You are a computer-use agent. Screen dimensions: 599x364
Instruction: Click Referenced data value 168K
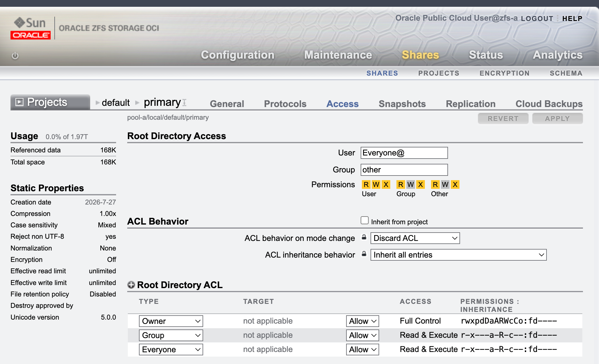coord(108,150)
